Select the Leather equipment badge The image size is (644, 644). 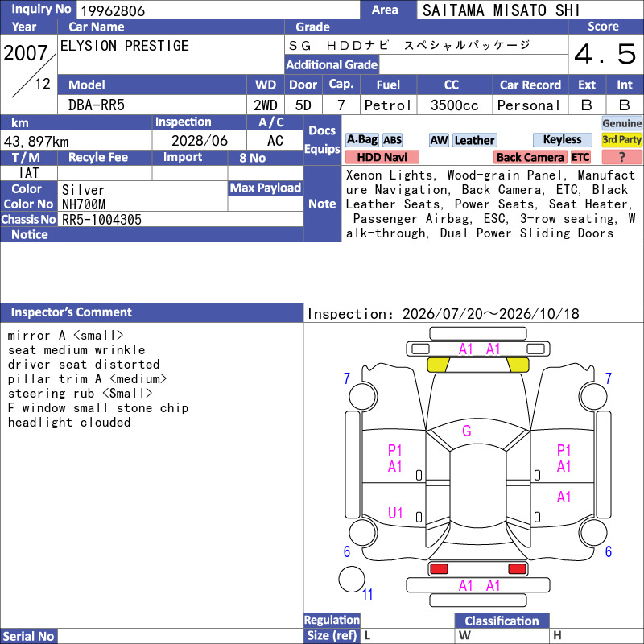[x=474, y=140]
